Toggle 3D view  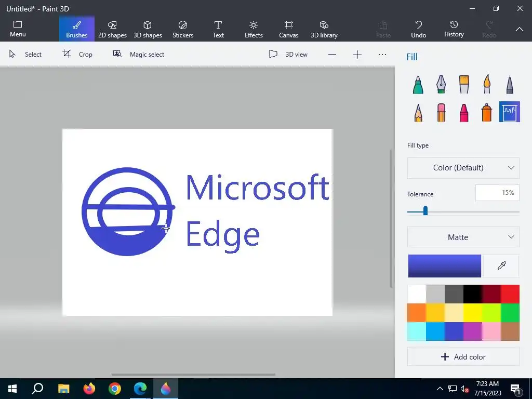(x=288, y=54)
